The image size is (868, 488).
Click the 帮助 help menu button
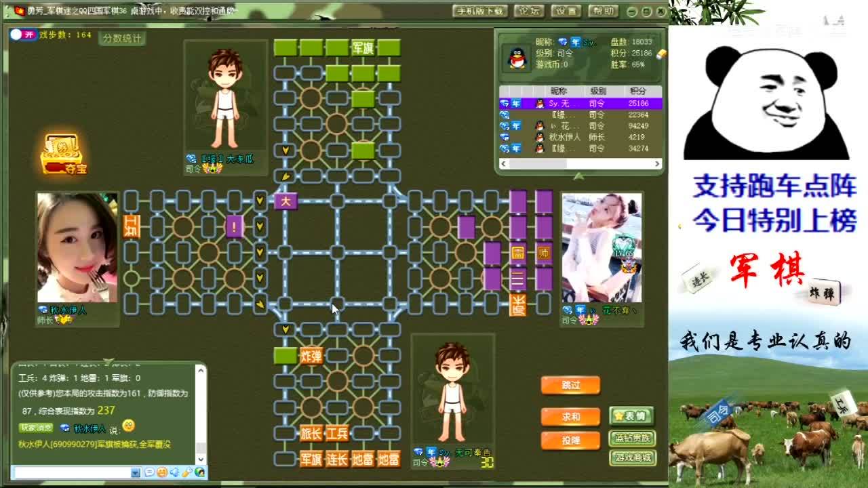pos(602,11)
